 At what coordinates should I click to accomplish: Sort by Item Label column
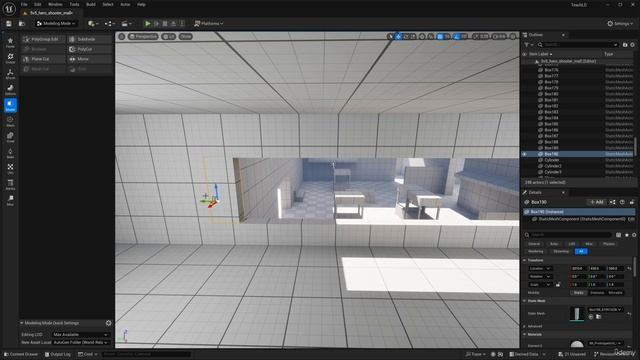[x=540, y=54]
